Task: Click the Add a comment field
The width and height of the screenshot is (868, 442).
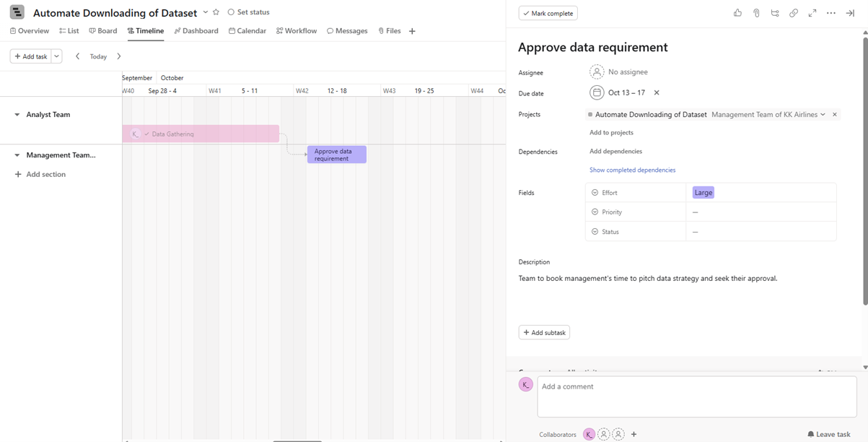Action: [696, 396]
